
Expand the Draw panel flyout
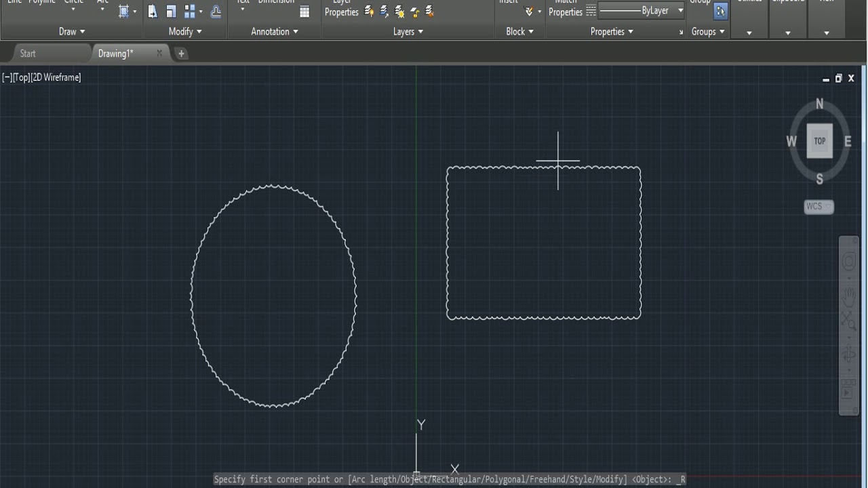[x=73, y=32]
